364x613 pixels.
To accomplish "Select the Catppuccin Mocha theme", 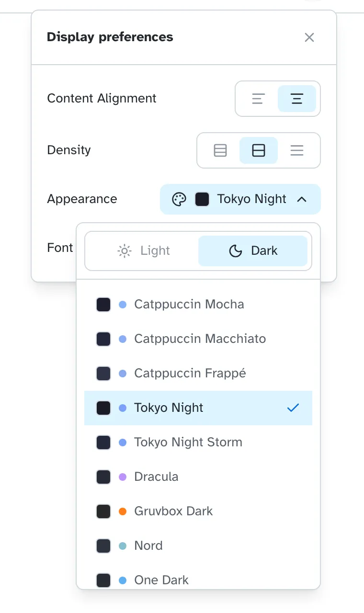I will [x=198, y=305].
